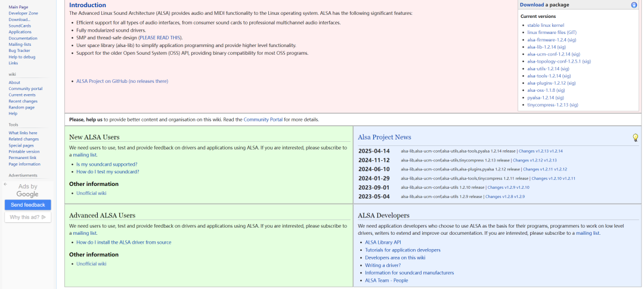Open the Community Portal link in the notice
The height and width of the screenshot is (289, 644).
263,120
